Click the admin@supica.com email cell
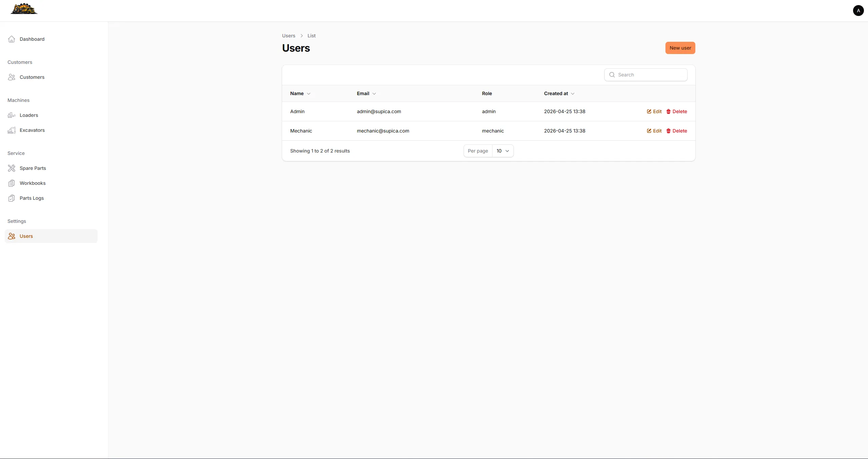This screenshot has width=868, height=459. pyautogui.click(x=379, y=111)
